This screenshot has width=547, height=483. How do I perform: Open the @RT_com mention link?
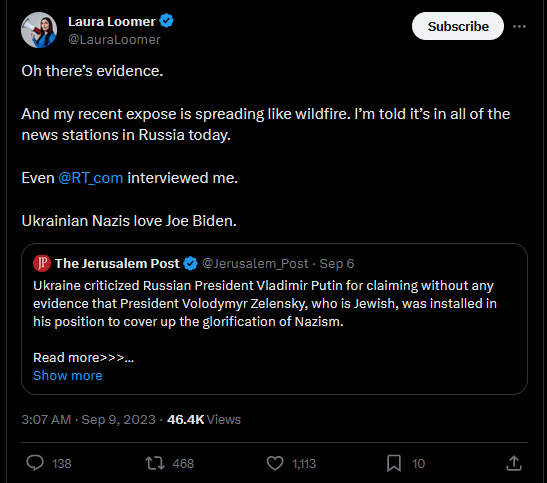click(90, 178)
